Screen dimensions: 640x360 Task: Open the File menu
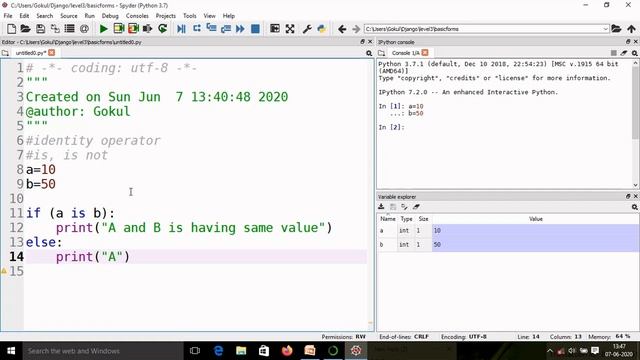pos(8,16)
